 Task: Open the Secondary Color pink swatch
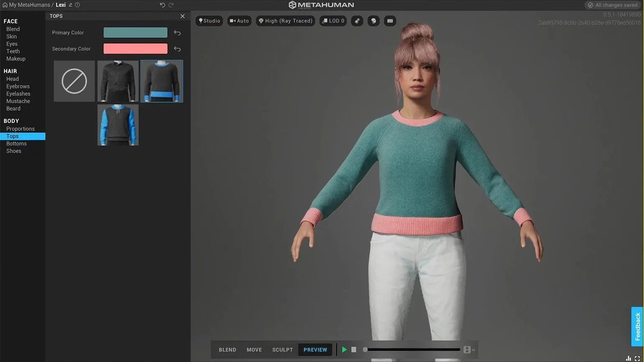[x=135, y=49]
